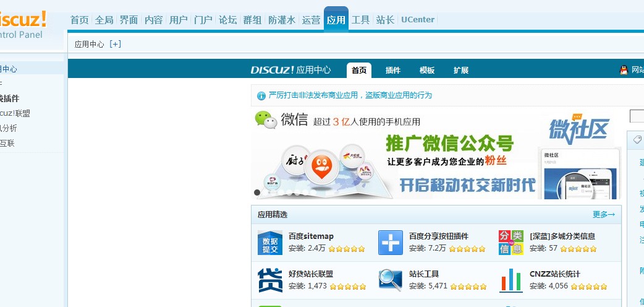Open the CNZZ站长统计 title link
This screenshot has width=644, height=307.
(555, 274)
